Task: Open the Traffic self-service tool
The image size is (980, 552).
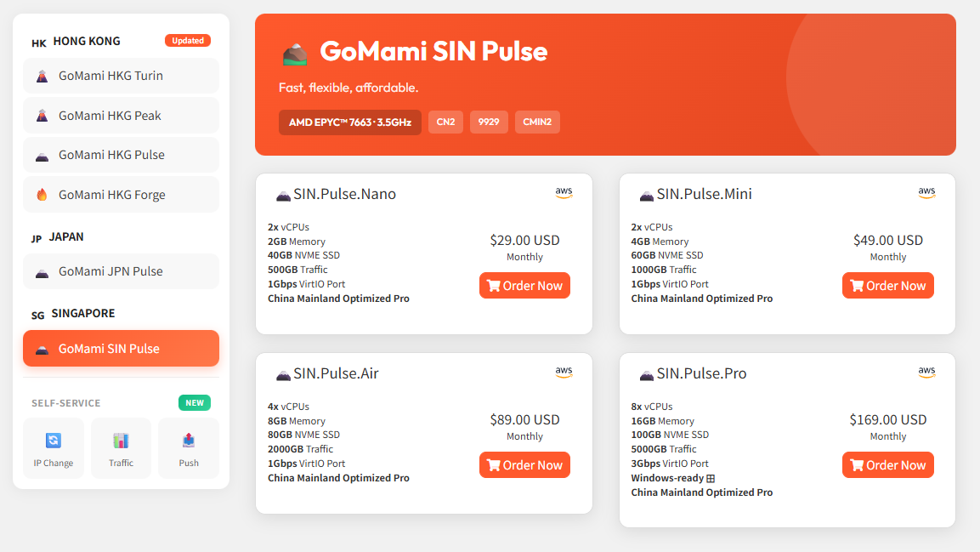Action: click(x=121, y=447)
